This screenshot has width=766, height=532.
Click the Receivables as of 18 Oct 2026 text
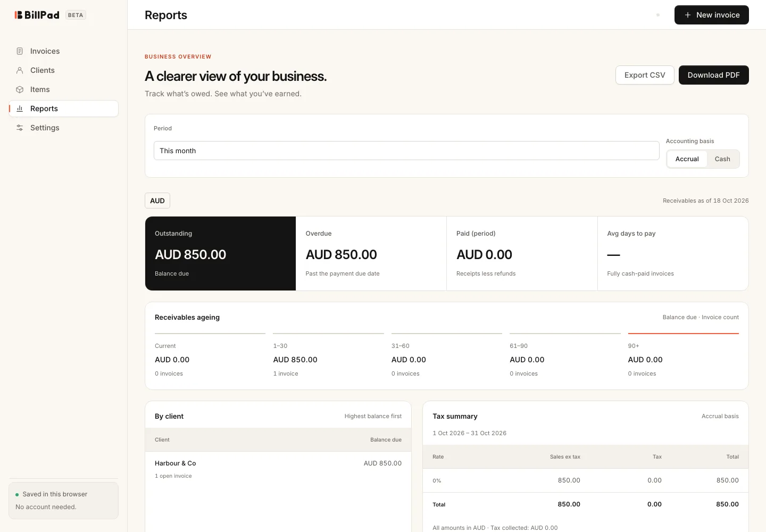click(705, 201)
